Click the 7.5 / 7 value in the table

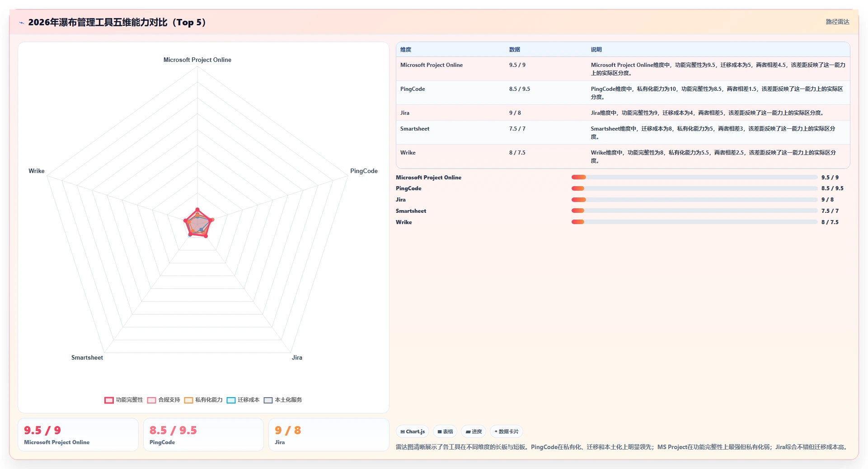(x=517, y=129)
